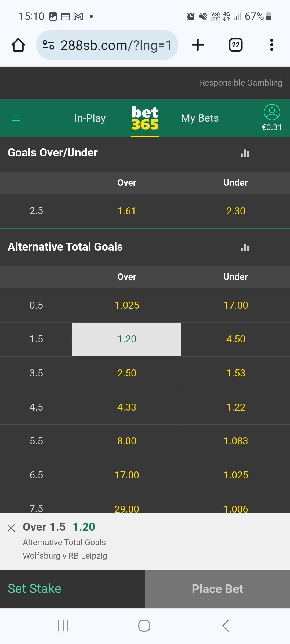This screenshot has width=290, height=644.
Task: Select Under 1.5 odds 4.50
Action: point(235,339)
